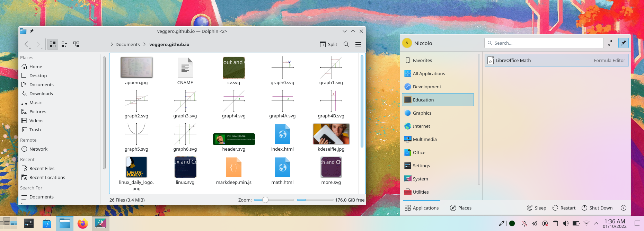Open the volume control in system tray

point(566,223)
